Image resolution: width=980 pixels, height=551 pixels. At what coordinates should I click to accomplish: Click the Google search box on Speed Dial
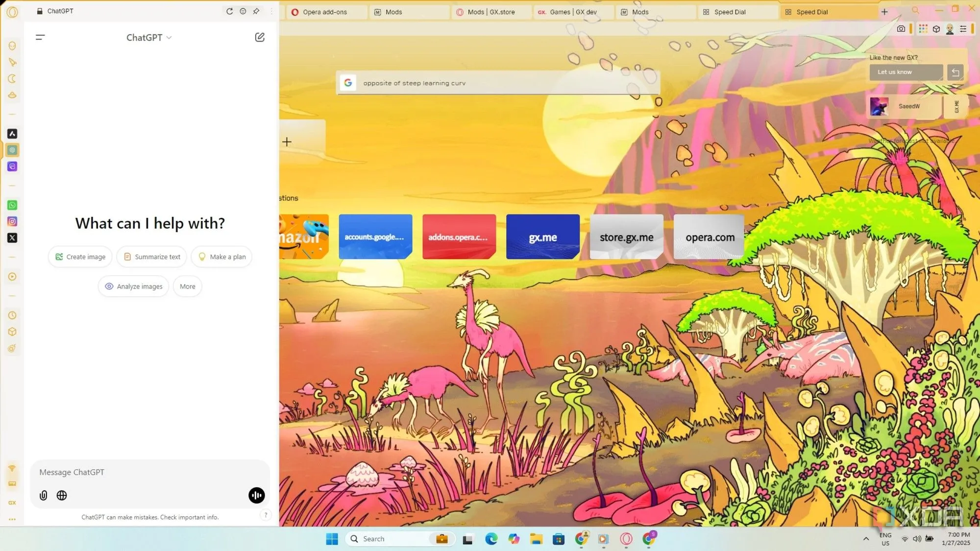click(x=498, y=83)
